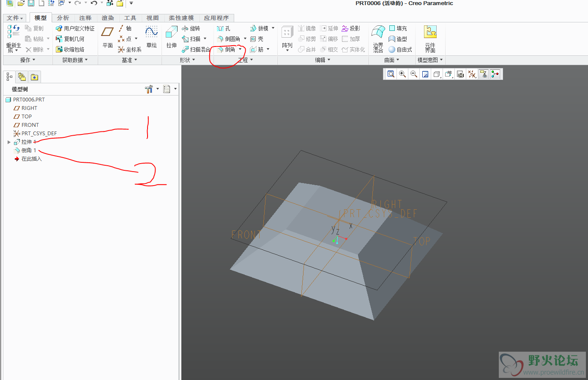Screen dimensions: 588x380
Task: Switch to the Analysis (分析) tab
Action: [63, 18]
